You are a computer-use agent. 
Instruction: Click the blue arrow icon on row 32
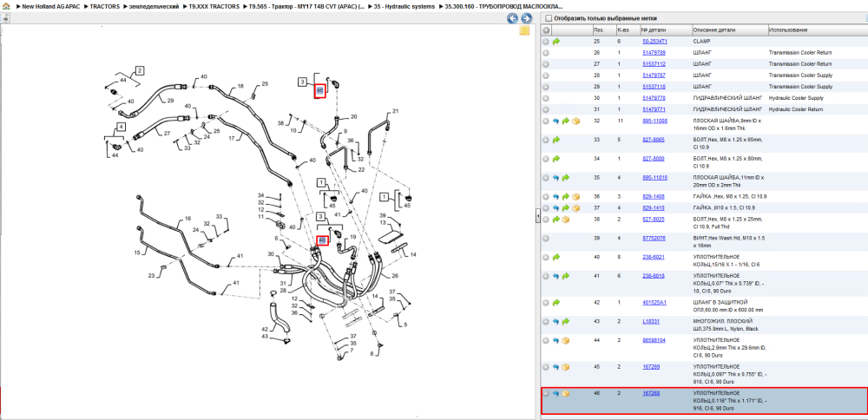pyautogui.click(x=556, y=121)
